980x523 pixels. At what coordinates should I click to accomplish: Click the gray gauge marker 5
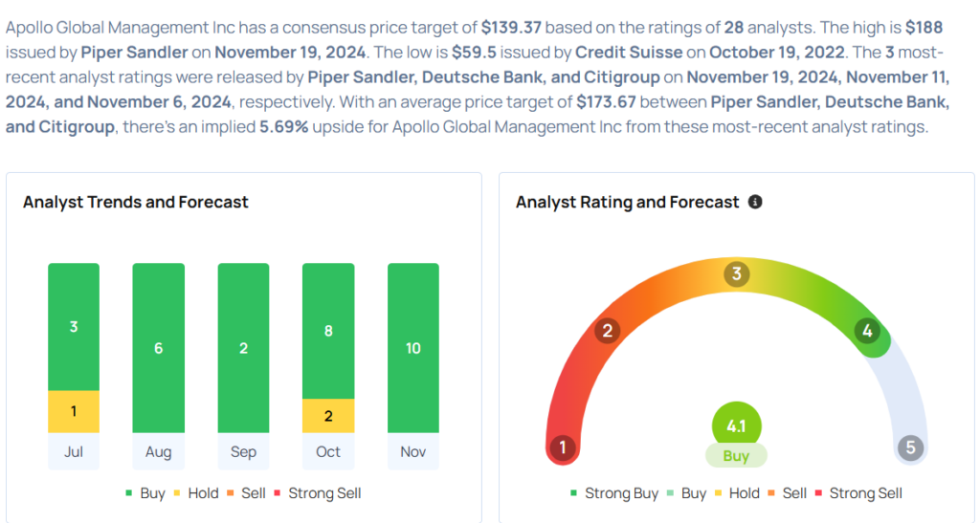(910, 447)
